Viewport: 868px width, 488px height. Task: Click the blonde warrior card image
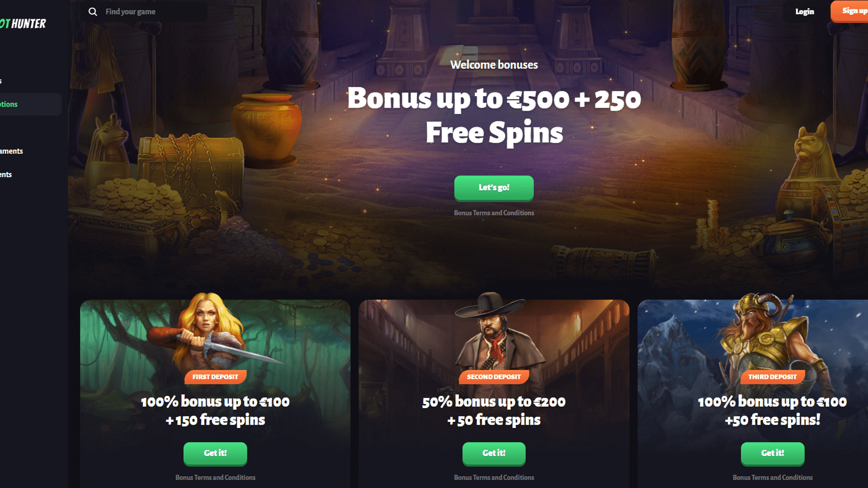pos(212,332)
